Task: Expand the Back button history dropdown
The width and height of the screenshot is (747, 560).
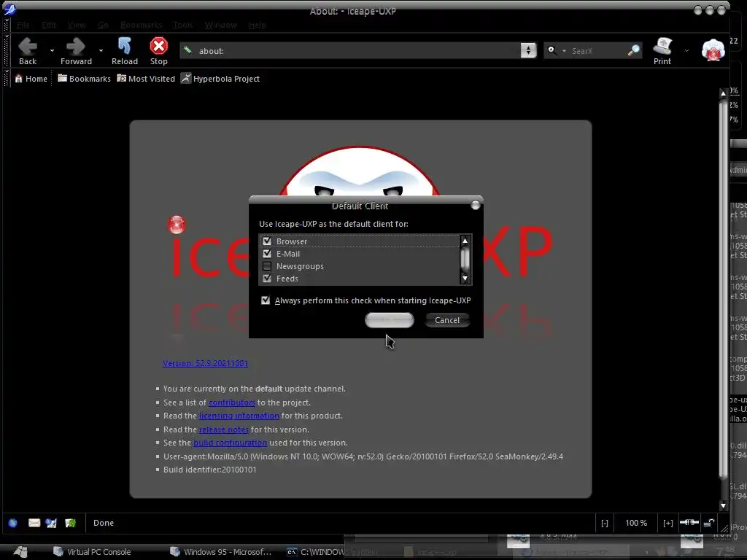Action: (x=52, y=50)
